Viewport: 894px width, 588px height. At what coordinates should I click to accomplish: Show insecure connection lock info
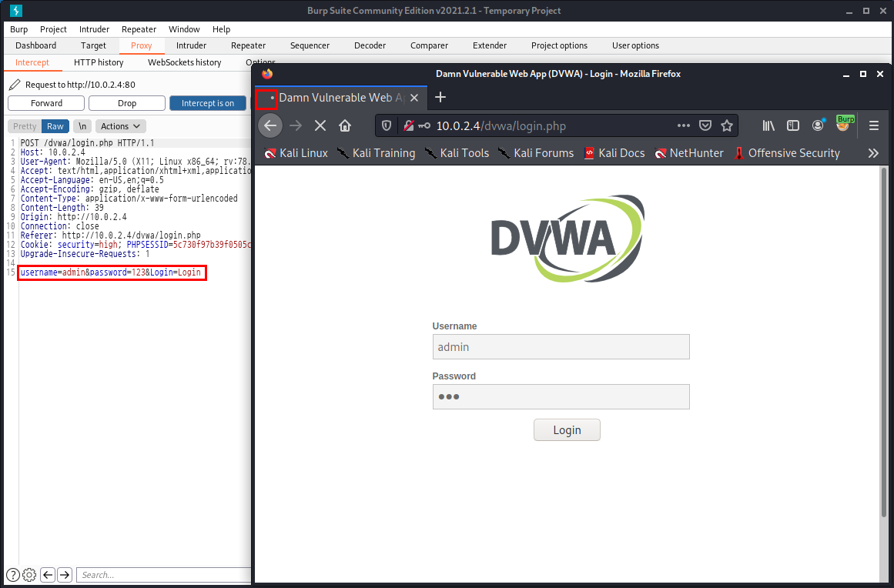click(408, 126)
